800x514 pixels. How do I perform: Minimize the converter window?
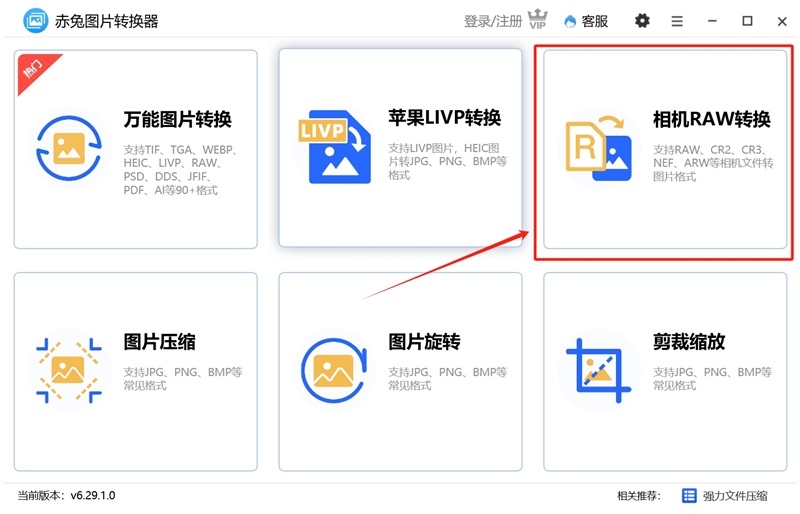click(712, 21)
